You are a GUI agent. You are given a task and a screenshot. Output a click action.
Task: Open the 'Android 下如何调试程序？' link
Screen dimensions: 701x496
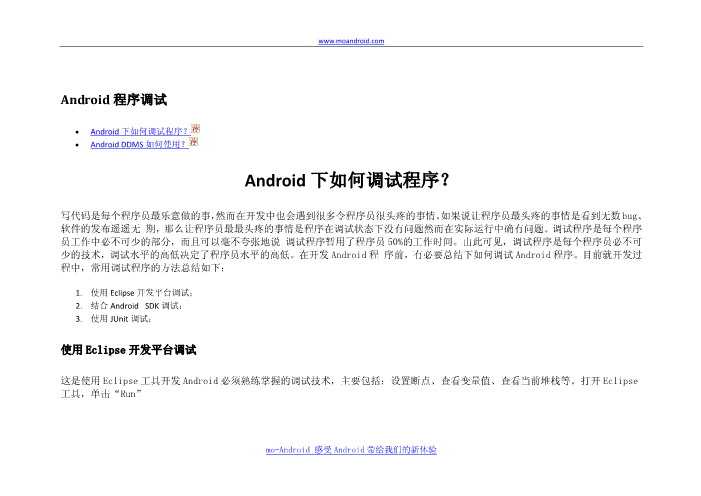click(139, 131)
